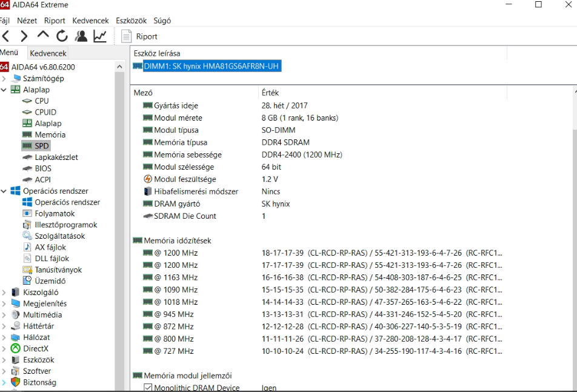The width and height of the screenshot is (577, 392).
Task: Go back with the left arrow button
Action: (x=6, y=36)
